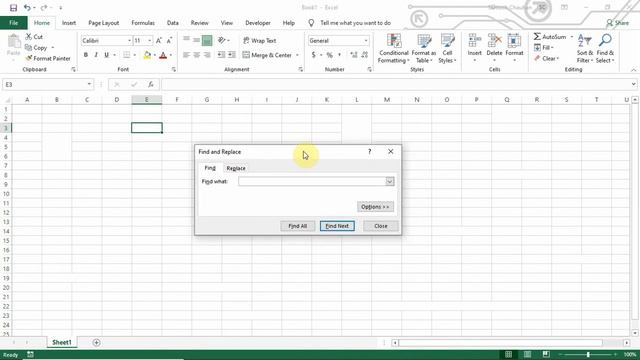
Task: Switch to the Developer tab
Action: [x=258, y=23]
